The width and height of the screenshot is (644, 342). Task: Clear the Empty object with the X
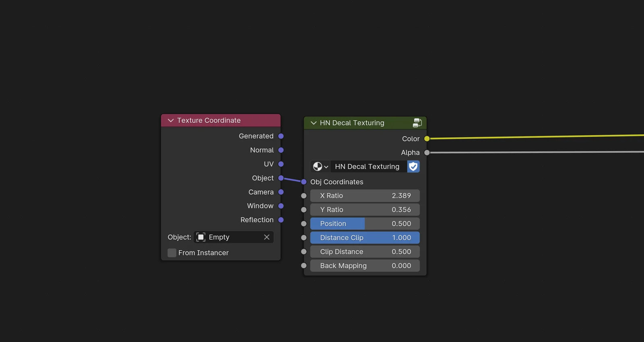[266, 237]
